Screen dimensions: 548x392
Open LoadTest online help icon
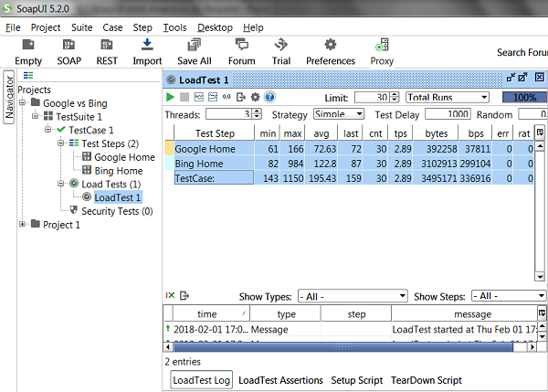(269, 97)
